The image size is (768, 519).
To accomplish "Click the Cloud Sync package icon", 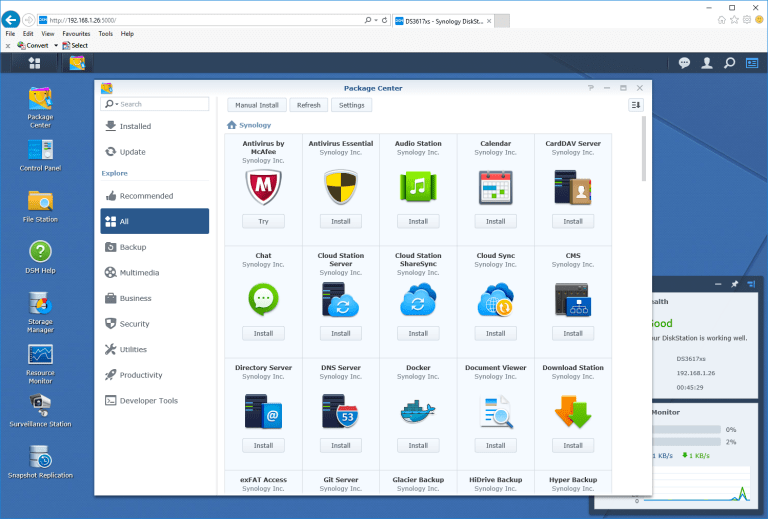I will click(495, 300).
